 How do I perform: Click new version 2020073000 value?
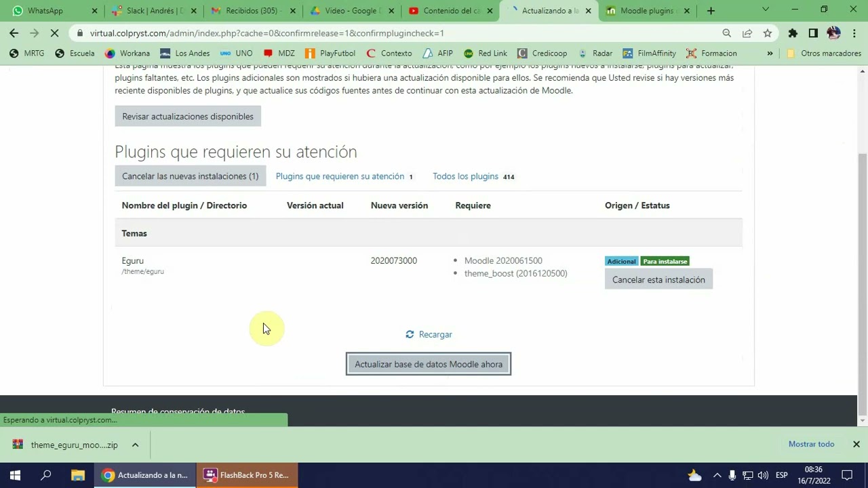[x=393, y=260]
